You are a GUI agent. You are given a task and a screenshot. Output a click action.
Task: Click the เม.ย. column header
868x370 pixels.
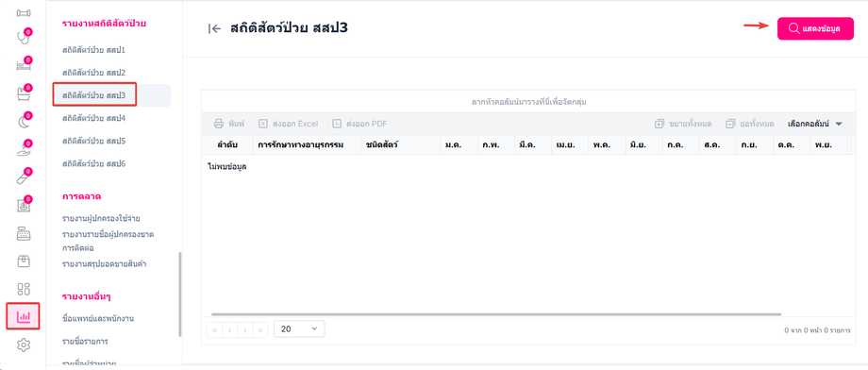coord(570,144)
